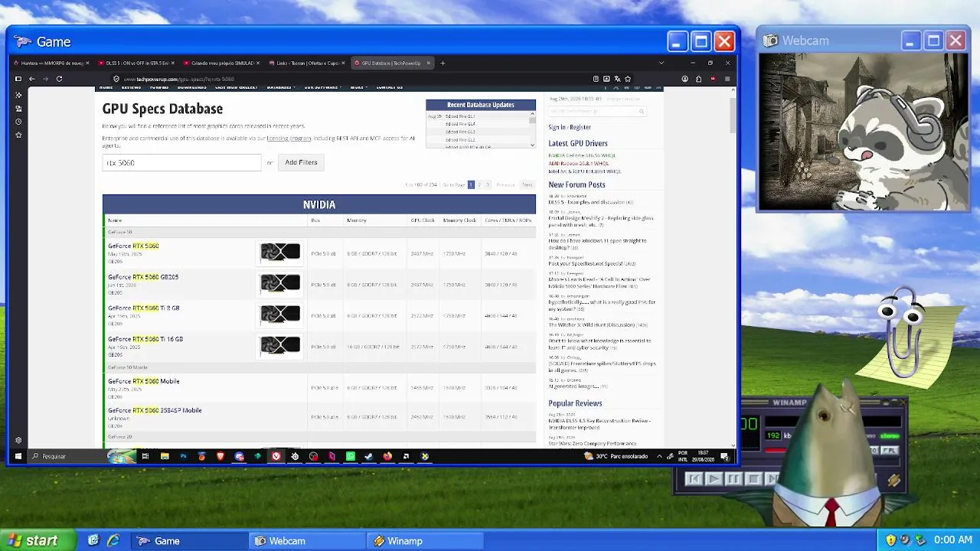Screen dimensions: 980x551
Task: Reload the TechPowerUp page
Action: pyautogui.click(x=59, y=79)
